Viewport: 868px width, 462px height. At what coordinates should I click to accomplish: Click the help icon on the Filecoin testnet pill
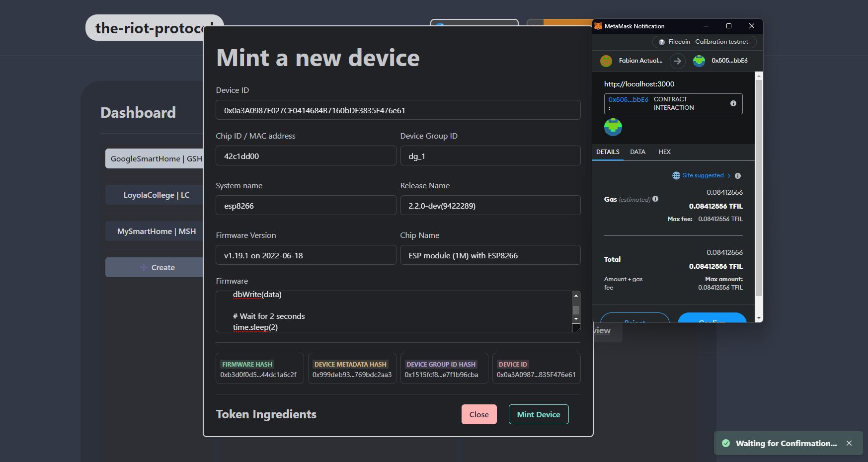pos(662,42)
